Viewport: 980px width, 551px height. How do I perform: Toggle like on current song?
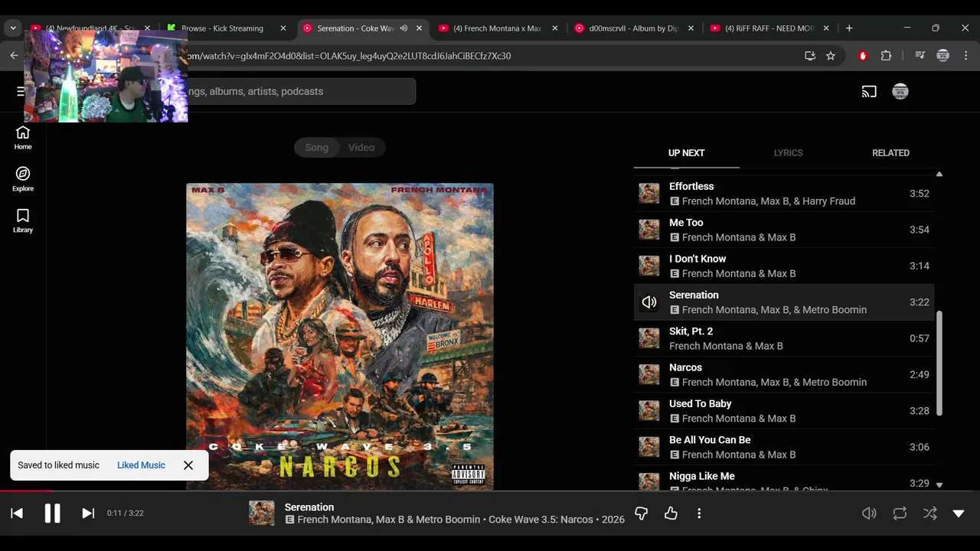tap(671, 514)
